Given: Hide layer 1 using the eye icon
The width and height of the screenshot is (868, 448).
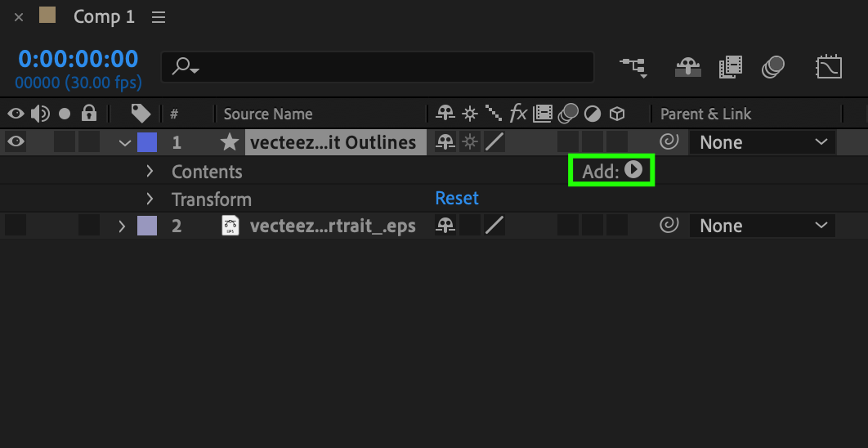Looking at the screenshot, I should tap(16, 142).
